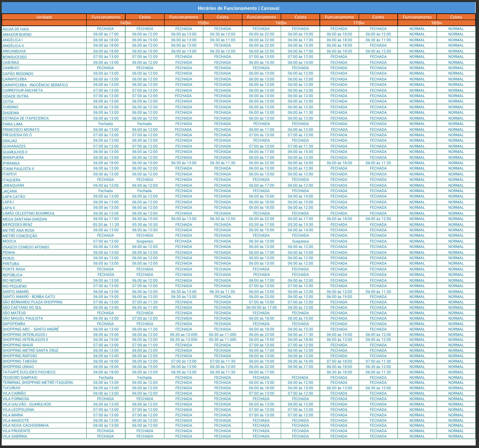
Task: Select the "Fechada" cell in the FARIA LIMA row
Action: pyautogui.click(x=106, y=123)
